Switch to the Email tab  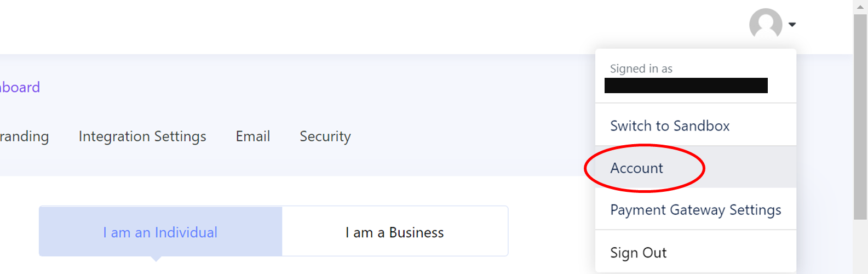point(253,136)
